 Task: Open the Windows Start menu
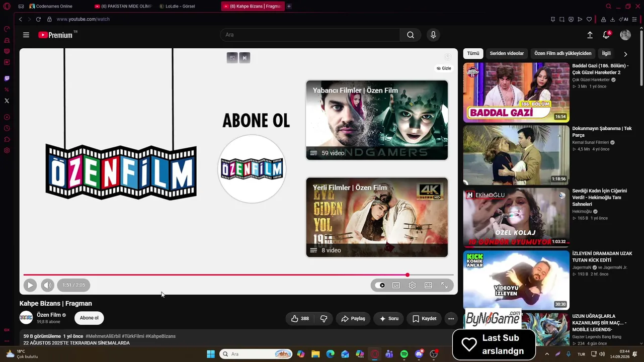tap(211, 354)
